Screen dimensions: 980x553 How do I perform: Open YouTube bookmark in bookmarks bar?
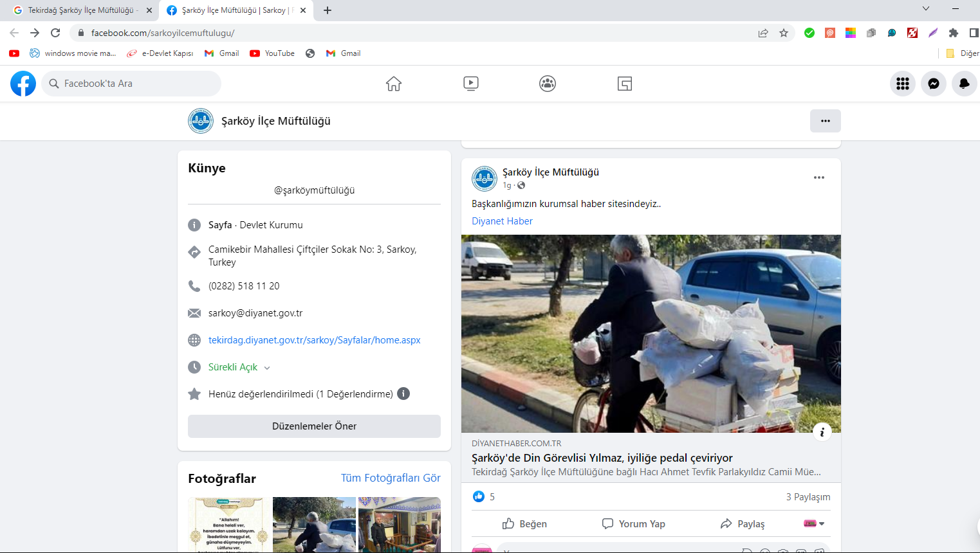(272, 53)
